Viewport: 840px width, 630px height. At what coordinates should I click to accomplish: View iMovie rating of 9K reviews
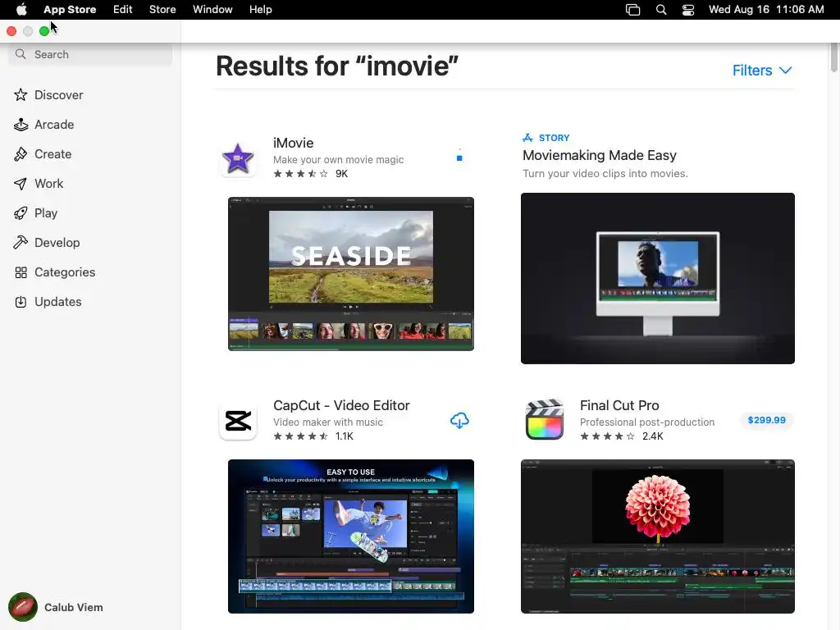click(x=311, y=174)
